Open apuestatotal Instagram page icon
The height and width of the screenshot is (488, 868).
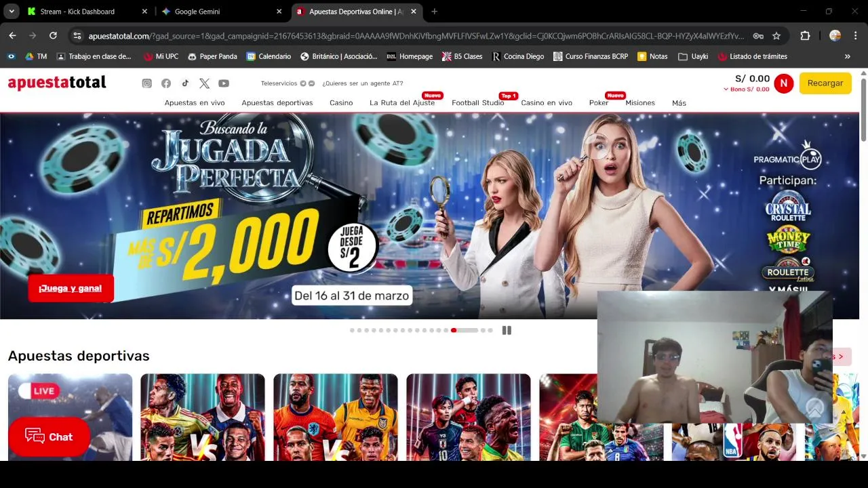click(146, 83)
